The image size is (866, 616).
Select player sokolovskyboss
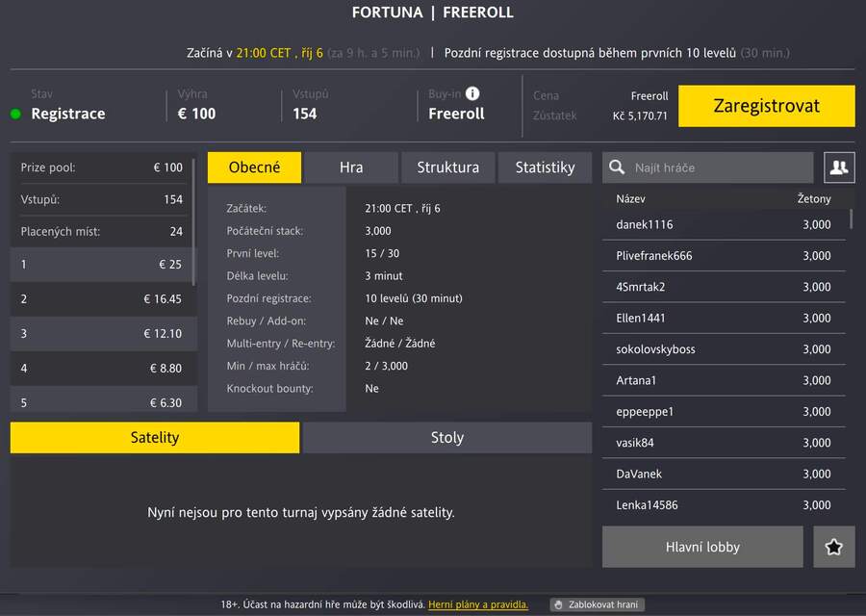click(724, 349)
